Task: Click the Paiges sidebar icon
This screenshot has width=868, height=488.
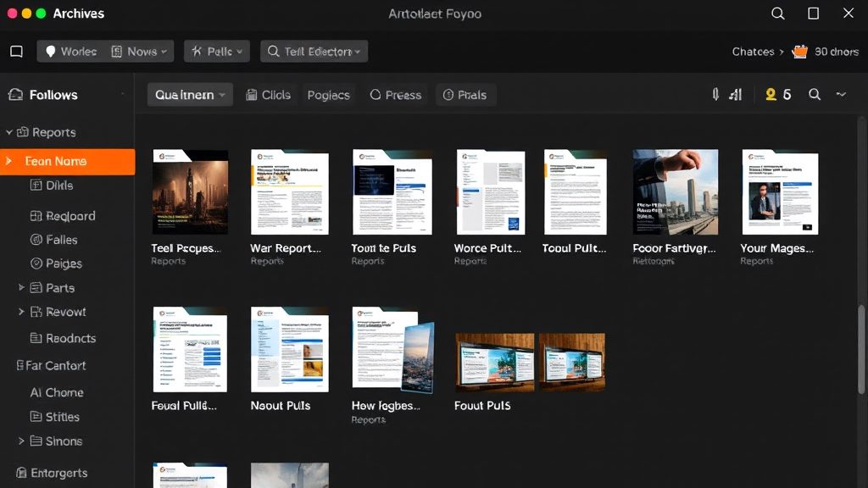Action: (x=36, y=263)
